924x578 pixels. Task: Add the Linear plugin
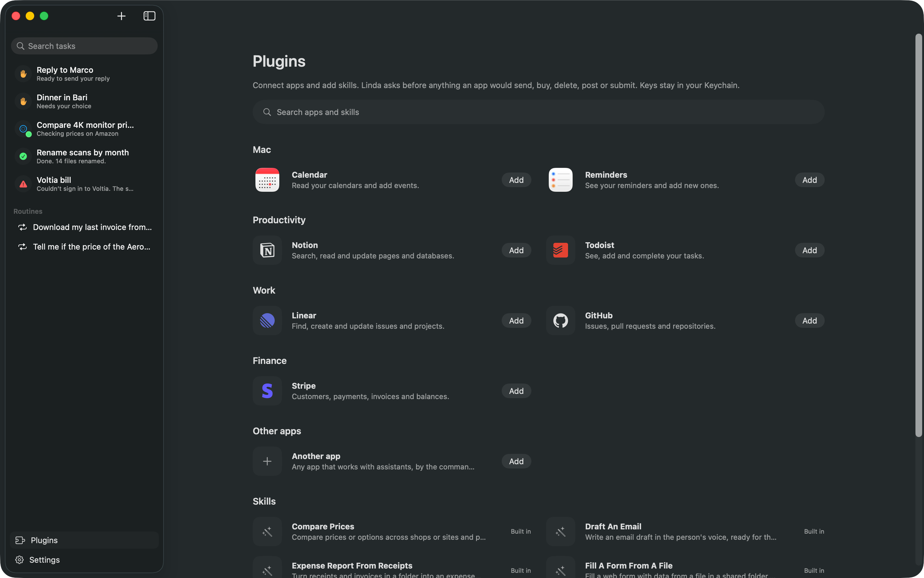[516, 321]
